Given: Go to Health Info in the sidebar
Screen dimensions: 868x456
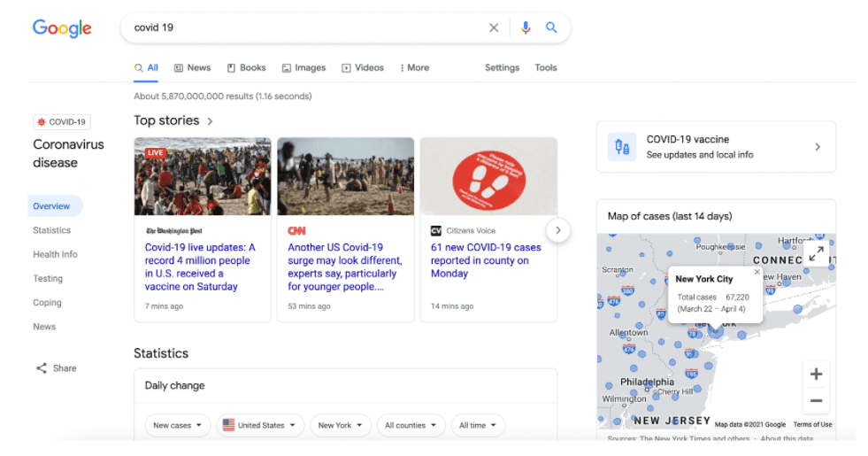Looking at the screenshot, I should [x=56, y=254].
